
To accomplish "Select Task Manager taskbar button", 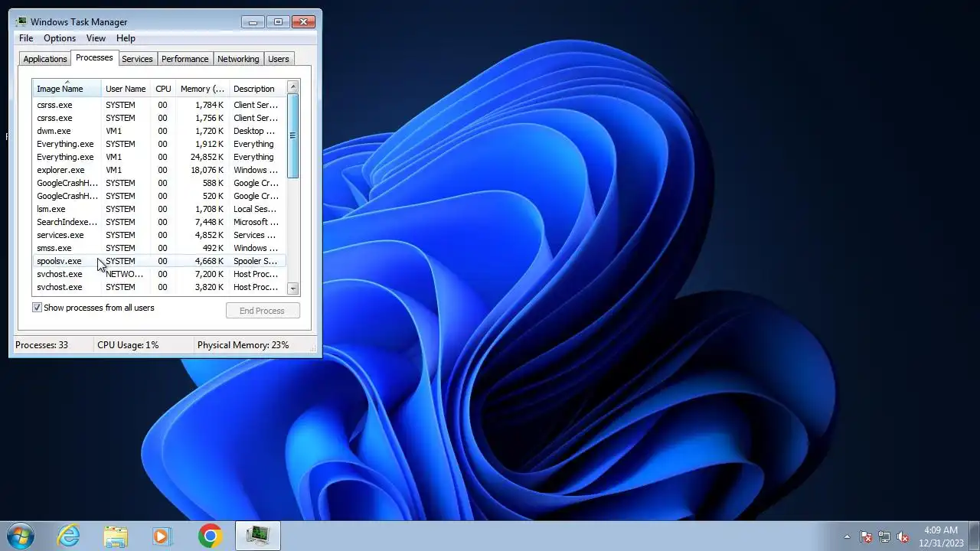I will [257, 536].
